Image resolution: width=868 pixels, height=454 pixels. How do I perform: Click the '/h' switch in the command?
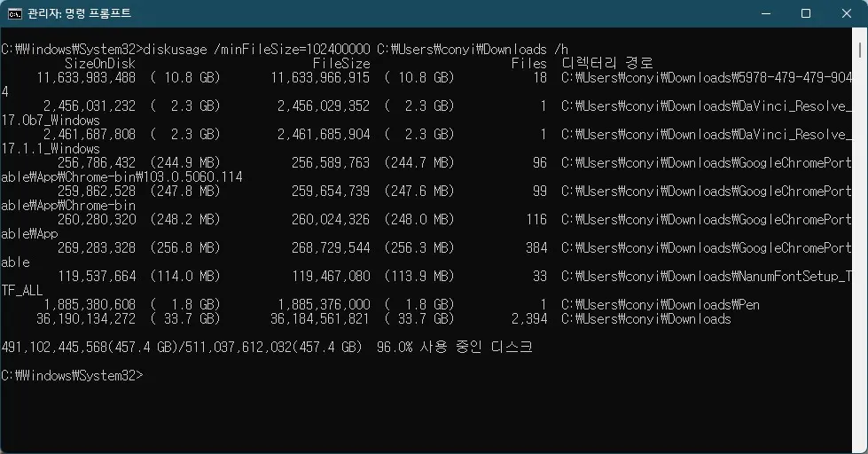560,50
